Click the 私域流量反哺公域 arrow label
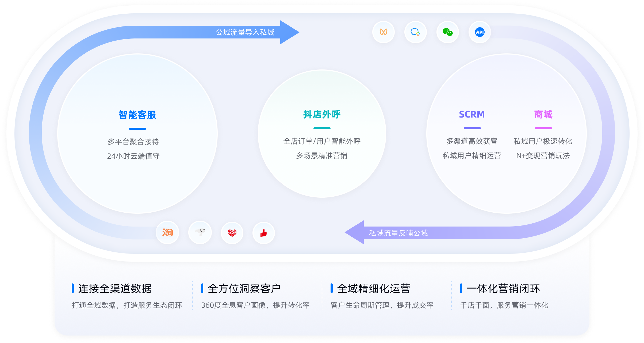Image resolution: width=644 pixels, height=343 pixels. tap(398, 233)
